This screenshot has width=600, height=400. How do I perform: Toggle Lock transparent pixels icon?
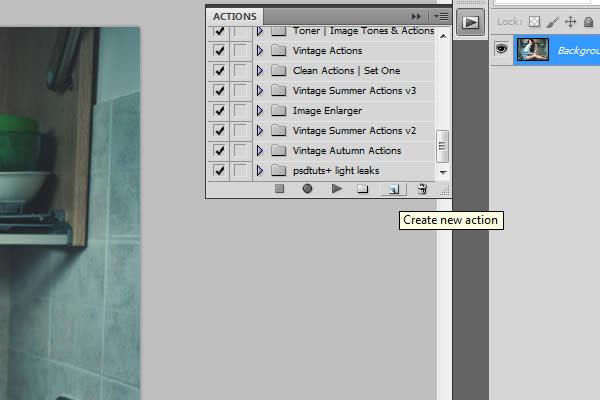click(x=535, y=21)
